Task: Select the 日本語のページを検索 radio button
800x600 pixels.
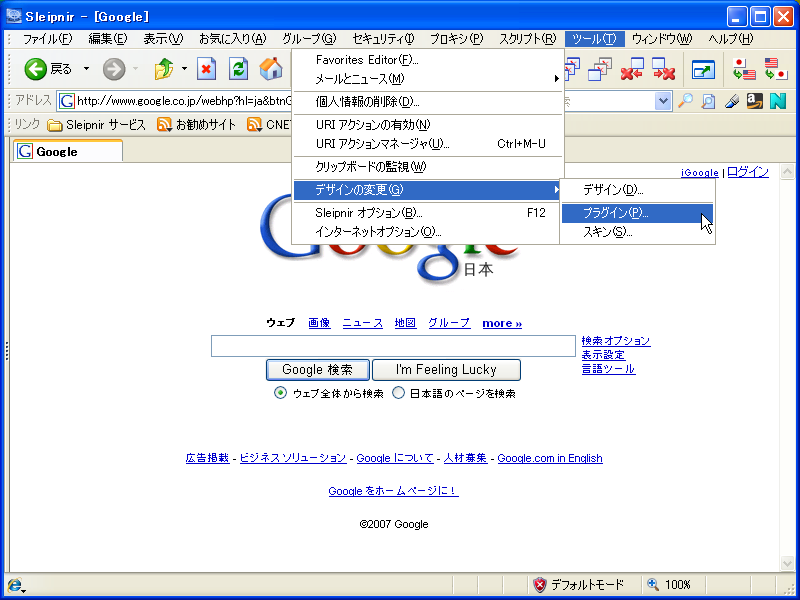Action: coord(398,393)
